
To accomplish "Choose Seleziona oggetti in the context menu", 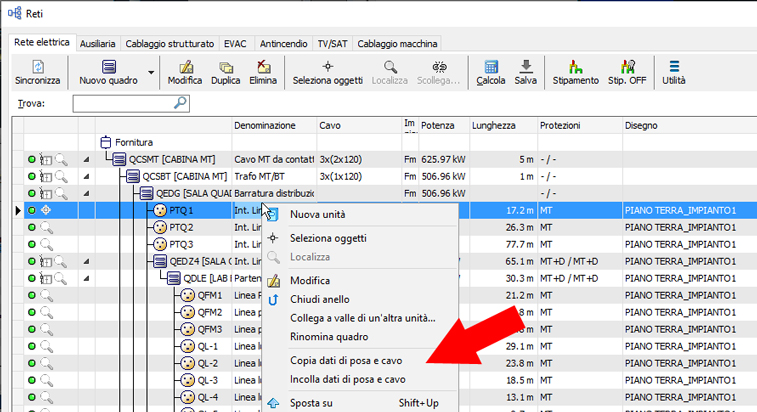I will point(360,238).
